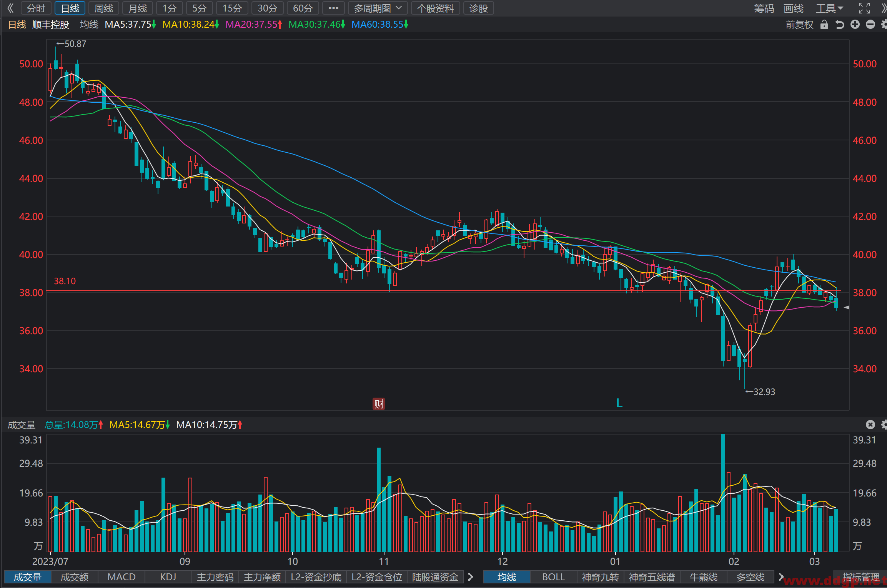Click the 50.87 high price annotation

(71, 44)
